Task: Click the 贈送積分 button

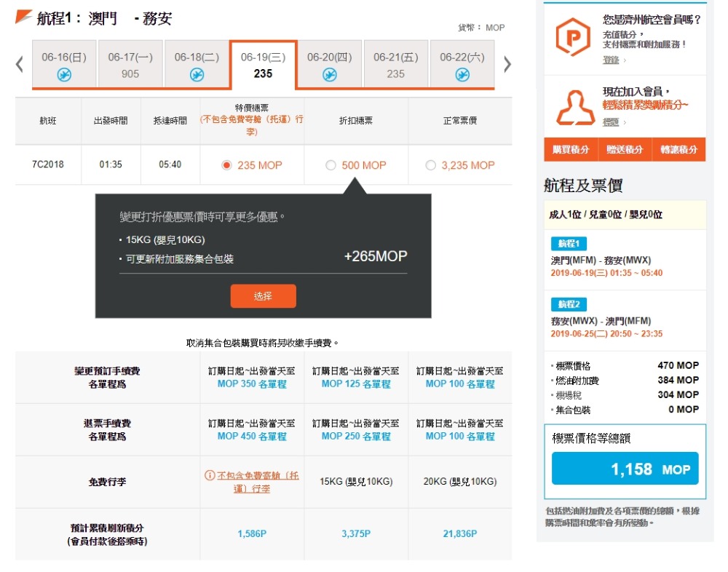Action: pos(625,149)
